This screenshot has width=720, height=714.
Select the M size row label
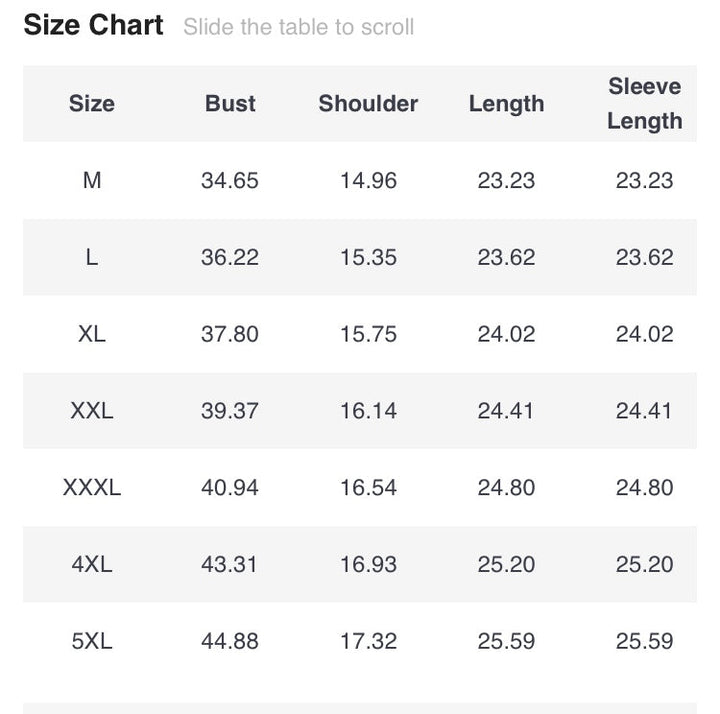pos(92,181)
